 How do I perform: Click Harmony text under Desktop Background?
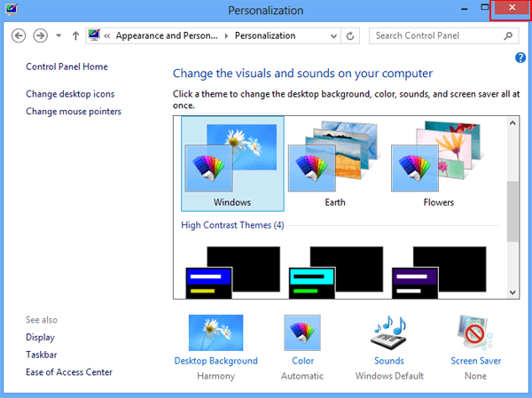coord(215,376)
